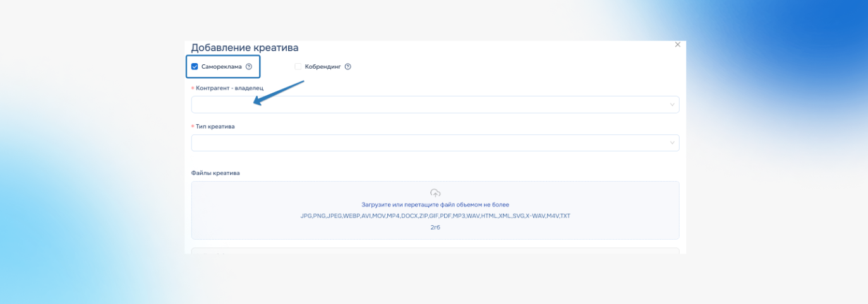Click the chevron arrow of Тип креатива
The width and height of the screenshot is (868, 304).
pyautogui.click(x=672, y=143)
